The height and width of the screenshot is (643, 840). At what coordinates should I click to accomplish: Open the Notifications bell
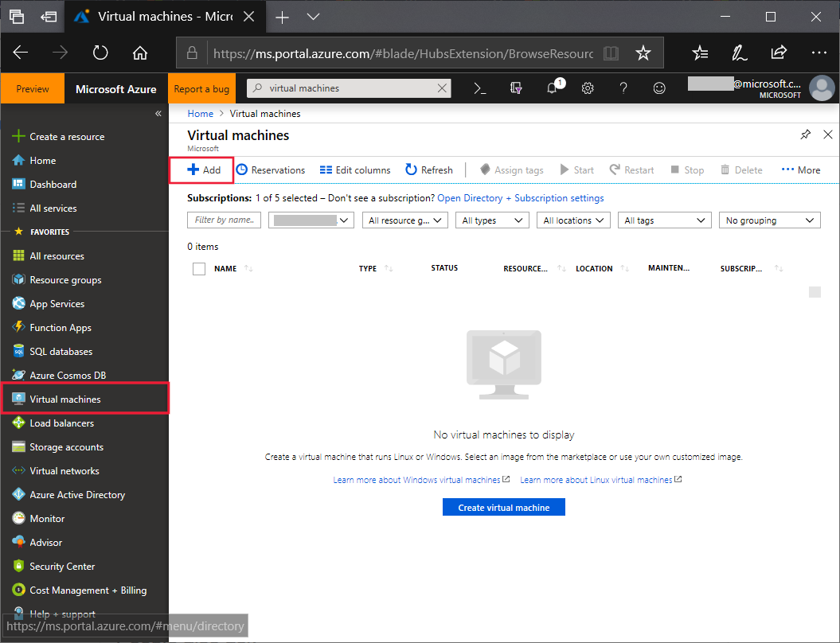[x=552, y=88]
